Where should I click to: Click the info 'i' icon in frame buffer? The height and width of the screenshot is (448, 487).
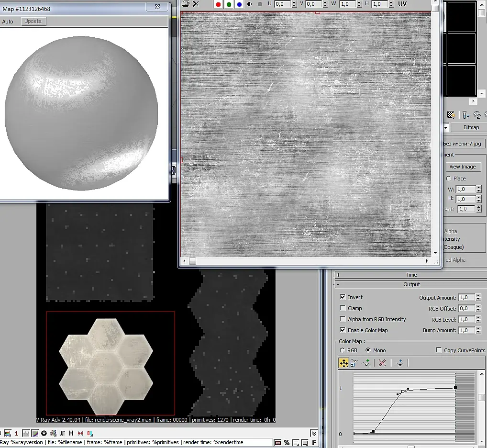17,433
